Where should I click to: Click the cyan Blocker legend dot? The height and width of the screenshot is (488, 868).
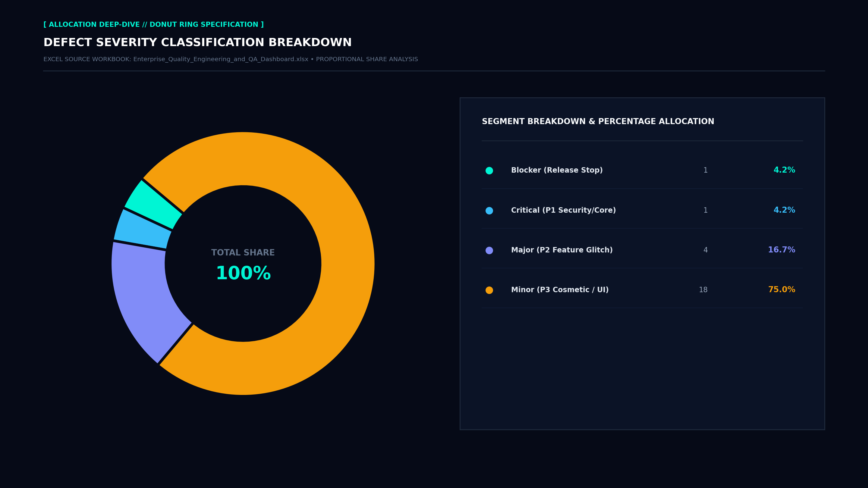(x=489, y=170)
